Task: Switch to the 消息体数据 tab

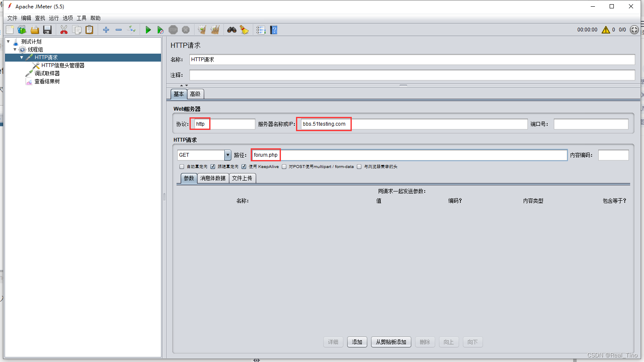Action: (x=213, y=178)
